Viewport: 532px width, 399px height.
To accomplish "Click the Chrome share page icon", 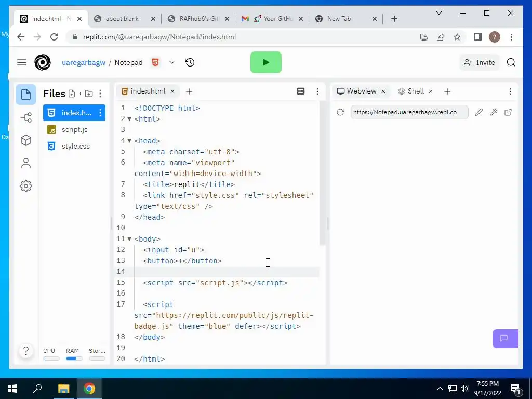I will (441, 37).
